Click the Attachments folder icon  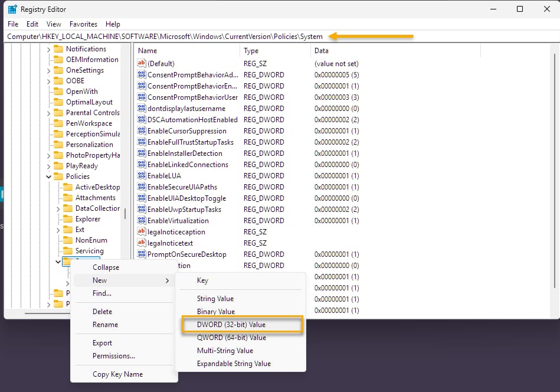[67, 198]
